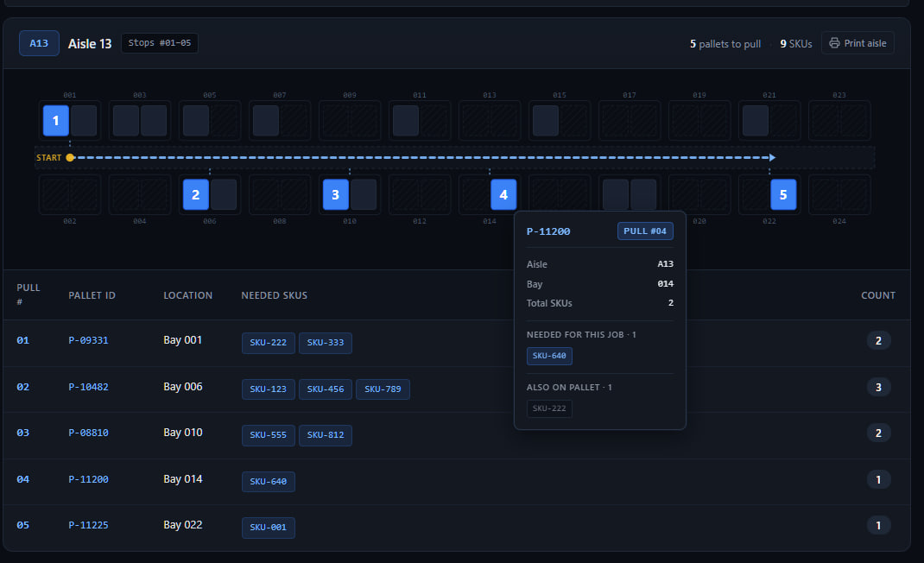924x563 pixels.
Task: Click the START point on the route line
Action: (x=69, y=157)
